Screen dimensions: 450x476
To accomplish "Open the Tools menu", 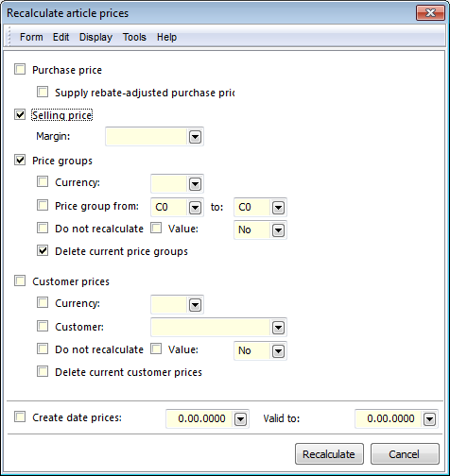I will coord(134,37).
